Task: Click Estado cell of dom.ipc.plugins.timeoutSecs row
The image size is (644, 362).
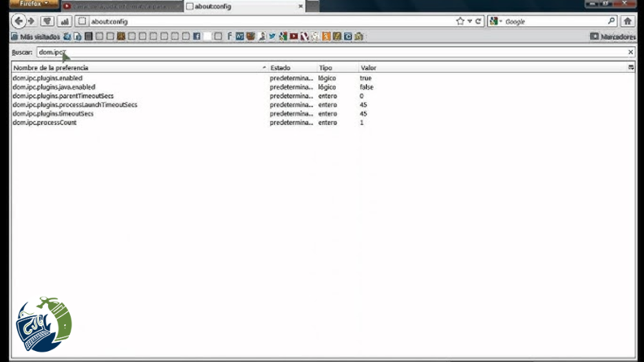Action: (291, 114)
